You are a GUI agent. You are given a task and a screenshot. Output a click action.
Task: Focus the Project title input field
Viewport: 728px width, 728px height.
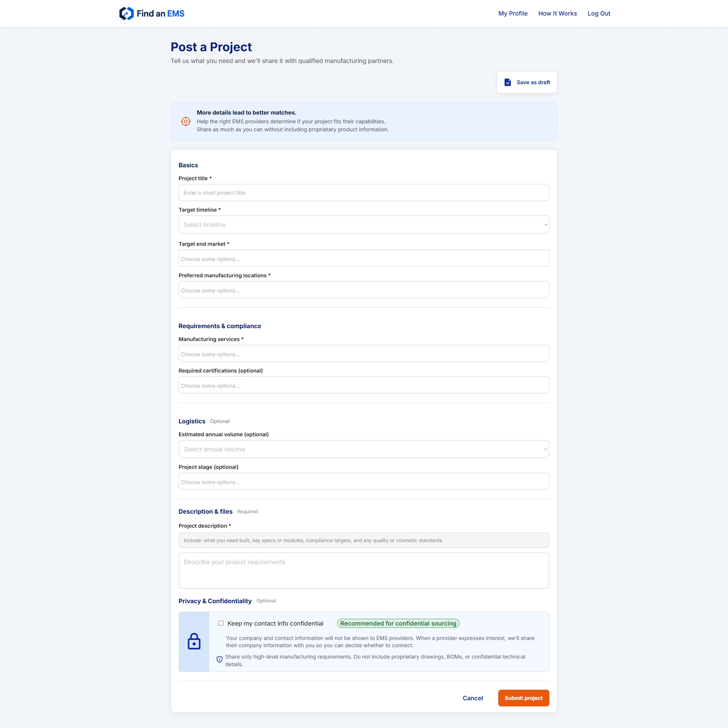point(364,193)
